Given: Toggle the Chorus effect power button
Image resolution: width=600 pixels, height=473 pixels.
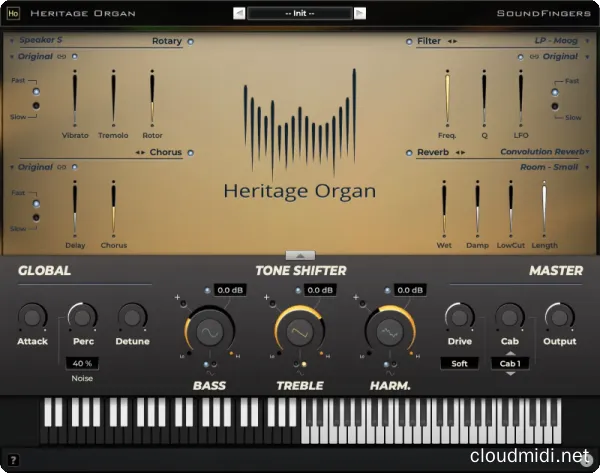Looking at the screenshot, I should pos(190,153).
